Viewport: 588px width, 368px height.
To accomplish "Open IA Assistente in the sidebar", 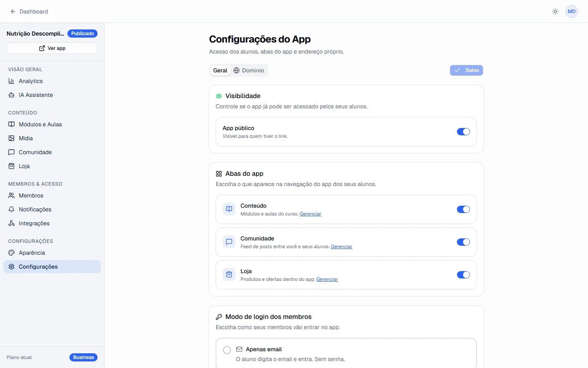I will [x=52, y=95].
